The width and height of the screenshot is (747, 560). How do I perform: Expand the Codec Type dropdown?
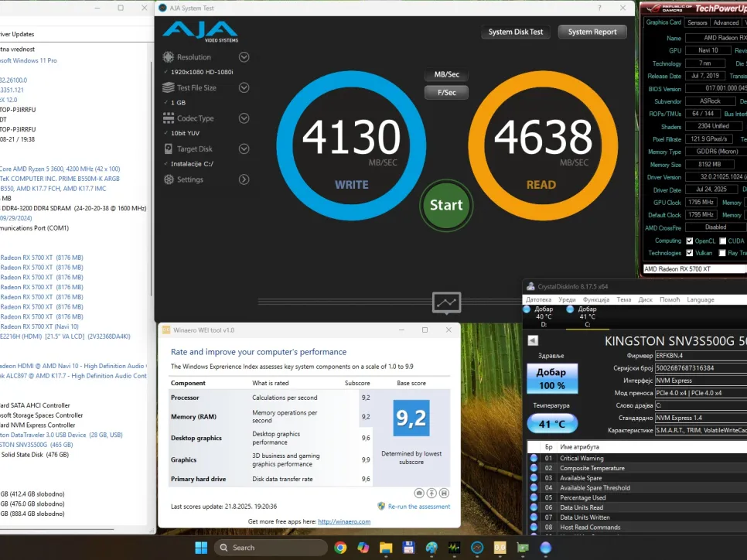click(x=244, y=118)
